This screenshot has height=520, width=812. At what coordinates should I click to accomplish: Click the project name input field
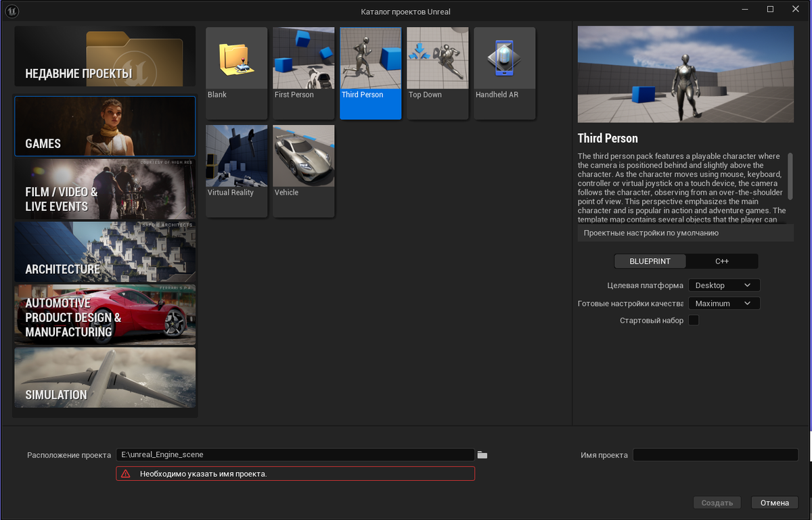click(x=715, y=455)
